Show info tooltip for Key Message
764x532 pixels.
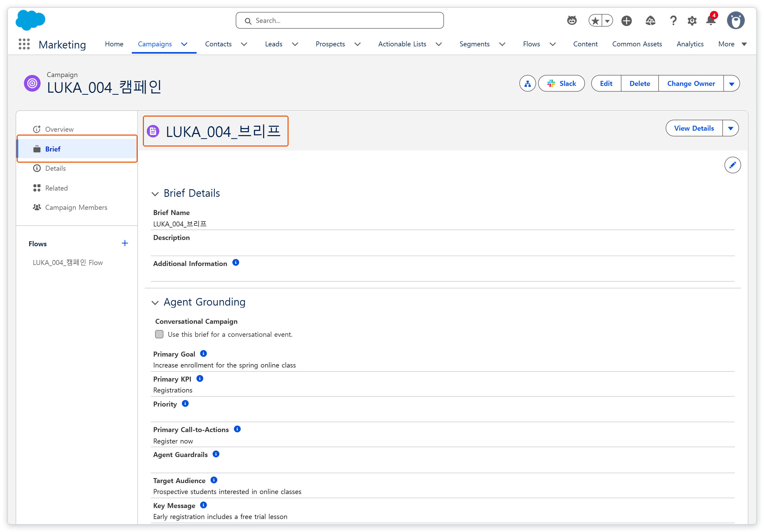203,505
